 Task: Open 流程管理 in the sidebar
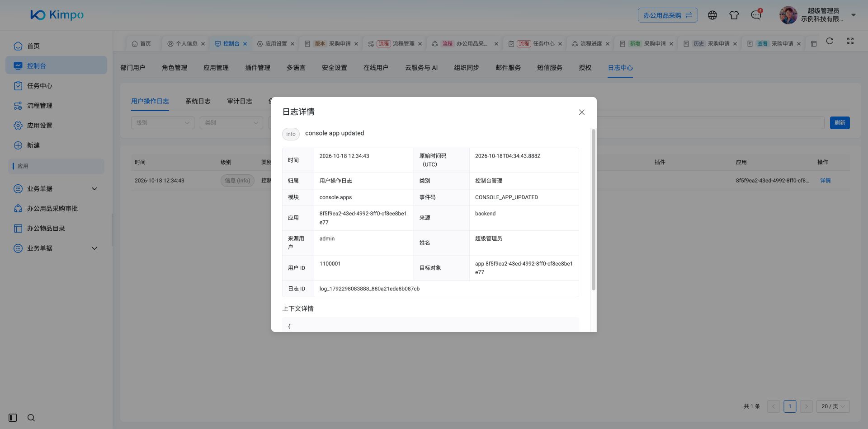click(x=56, y=106)
